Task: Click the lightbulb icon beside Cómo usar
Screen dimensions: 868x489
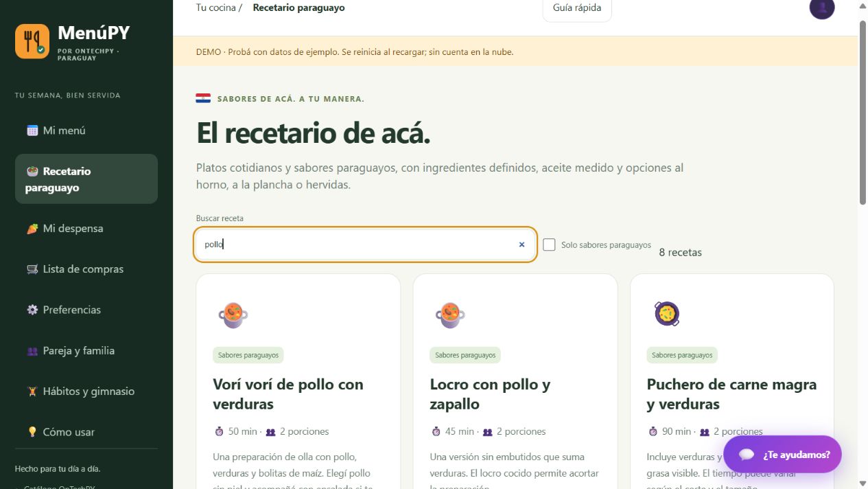Action: click(x=32, y=432)
